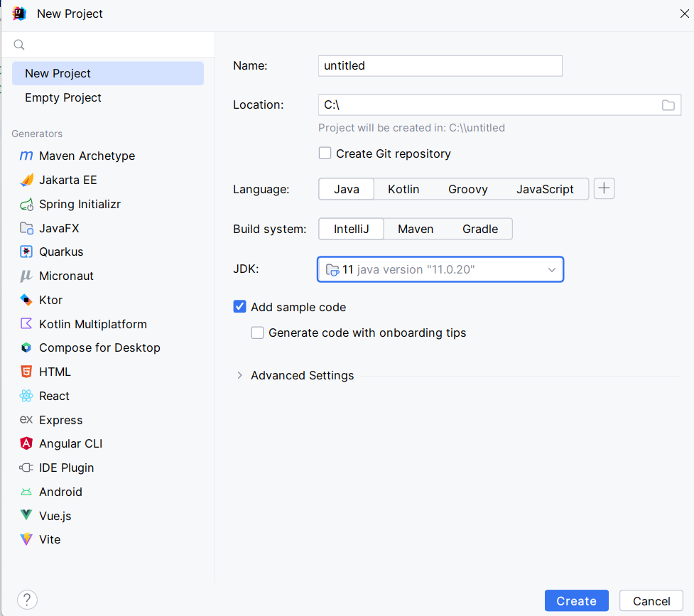
Task: Click the Android robot icon
Action: [x=26, y=492]
